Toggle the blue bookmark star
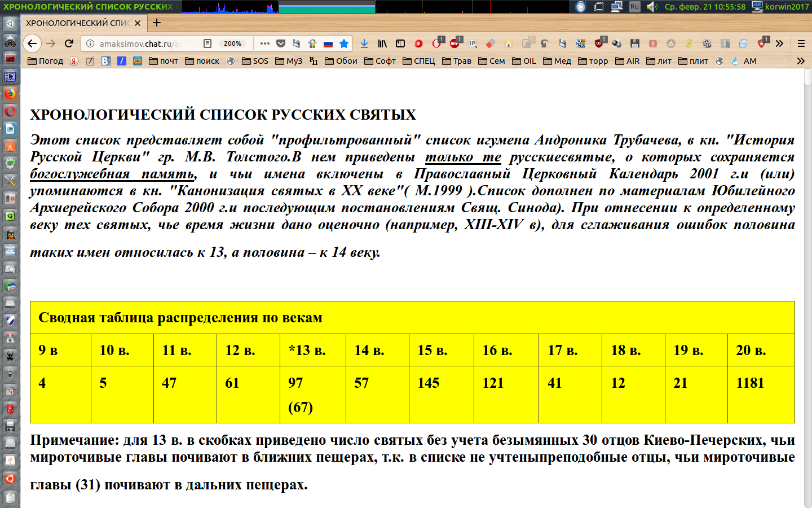The width and height of the screenshot is (812, 508). [x=344, y=43]
